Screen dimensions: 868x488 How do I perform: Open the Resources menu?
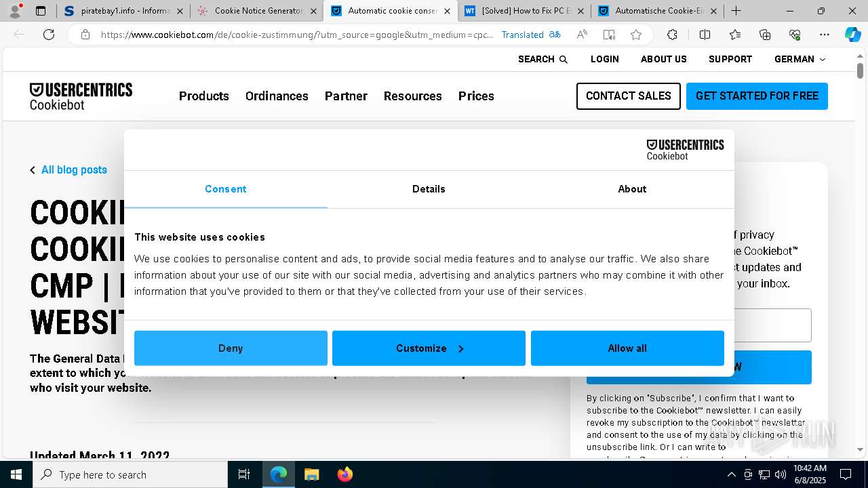pos(413,96)
